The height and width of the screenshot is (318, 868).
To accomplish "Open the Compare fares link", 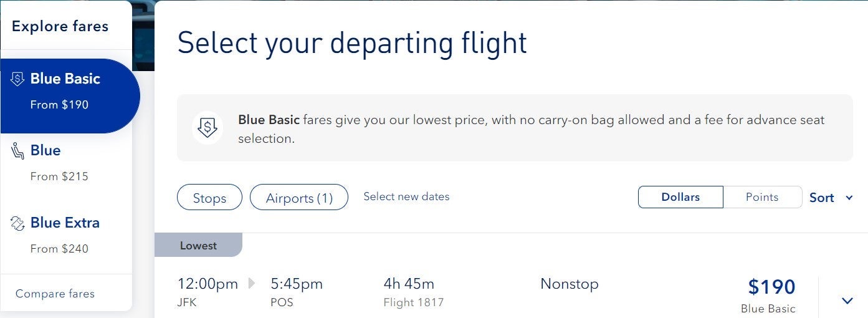I will pos(55,294).
